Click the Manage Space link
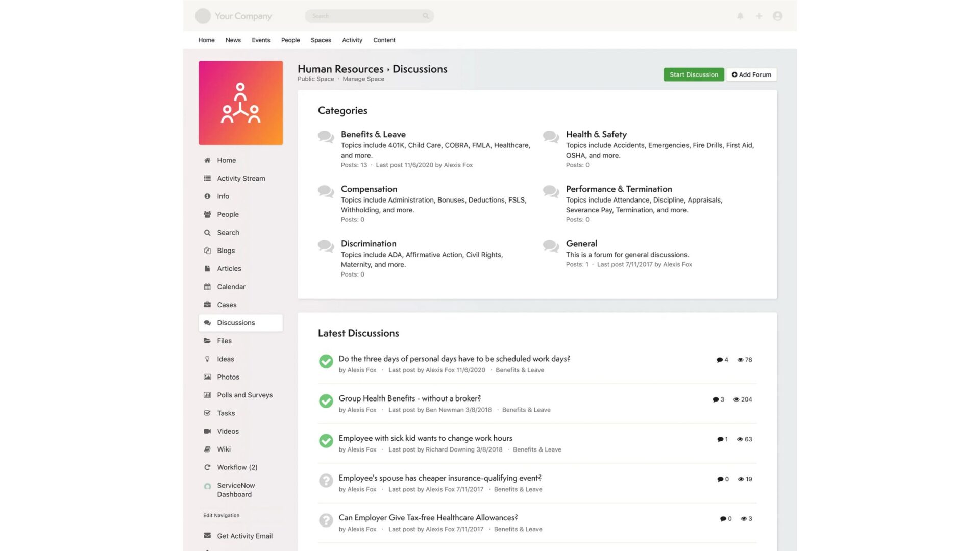 coord(363,79)
